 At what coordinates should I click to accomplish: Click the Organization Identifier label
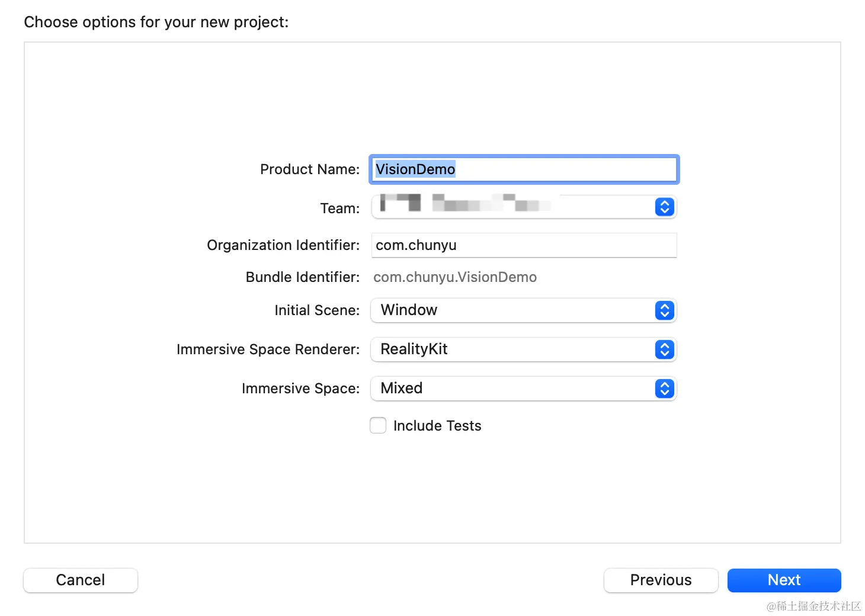click(x=283, y=245)
